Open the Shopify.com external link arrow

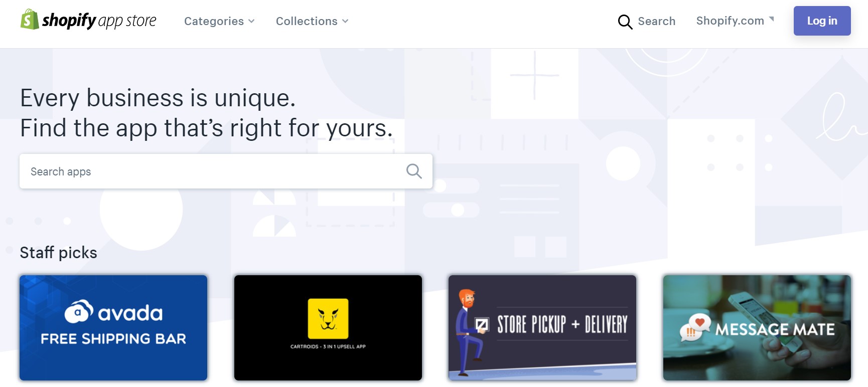(772, 19)
